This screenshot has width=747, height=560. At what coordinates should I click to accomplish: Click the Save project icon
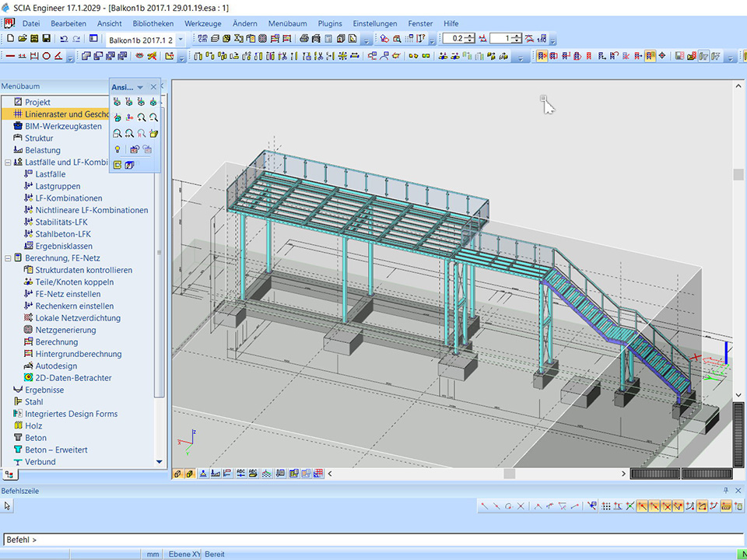point(47,38)
